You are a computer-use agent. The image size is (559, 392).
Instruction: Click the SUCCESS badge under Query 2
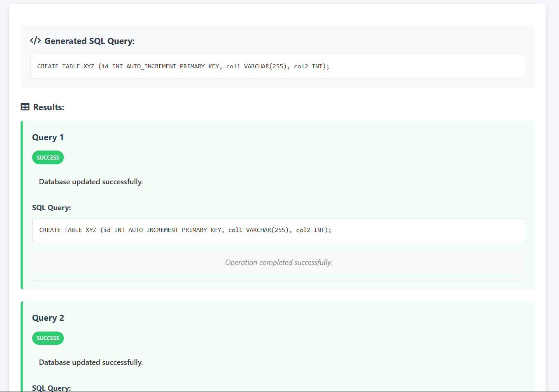pyautogui.click(x=48, y=338)
